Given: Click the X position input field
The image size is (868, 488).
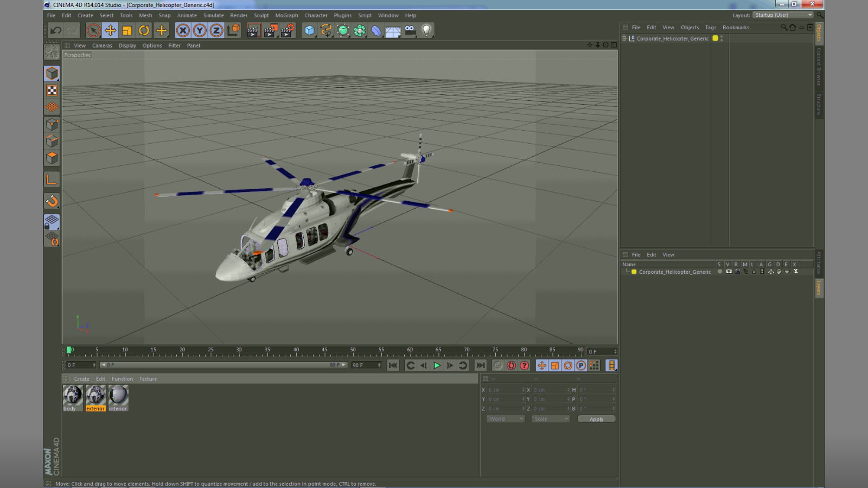Looking at the screenshot, I should point(505,390).
